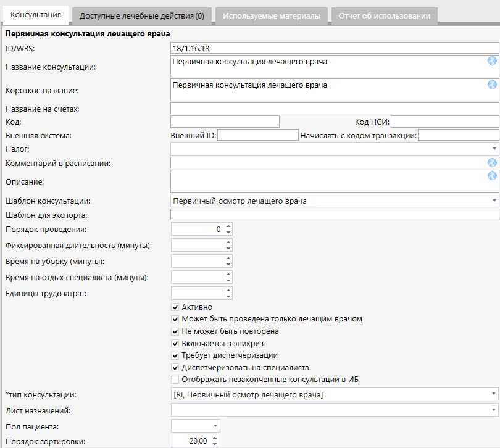Decrease Порядок сортировки with down arrow

[215, 444]
